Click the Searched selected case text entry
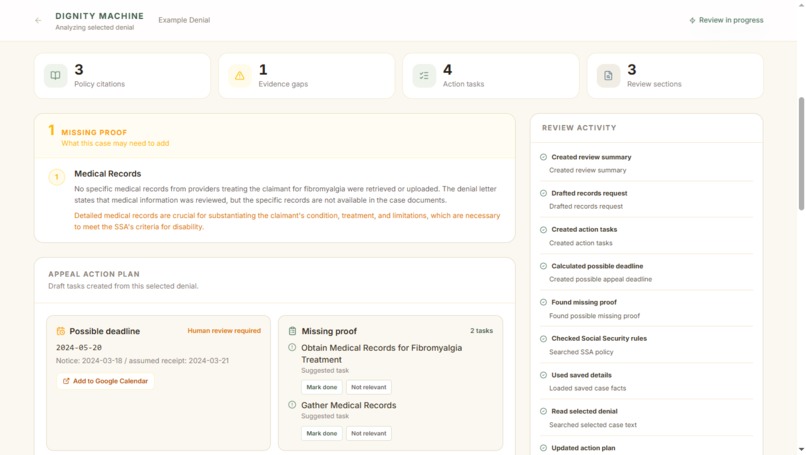This screenshot has width=806, height=455. tap(593, 425)
